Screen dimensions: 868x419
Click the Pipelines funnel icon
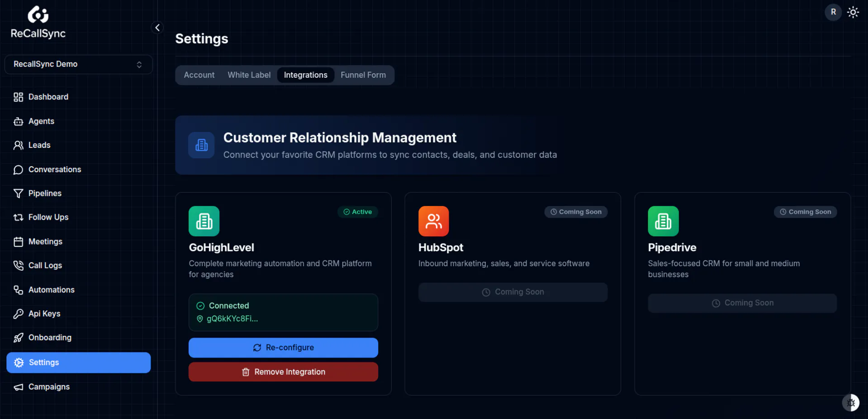click(18, 193)
